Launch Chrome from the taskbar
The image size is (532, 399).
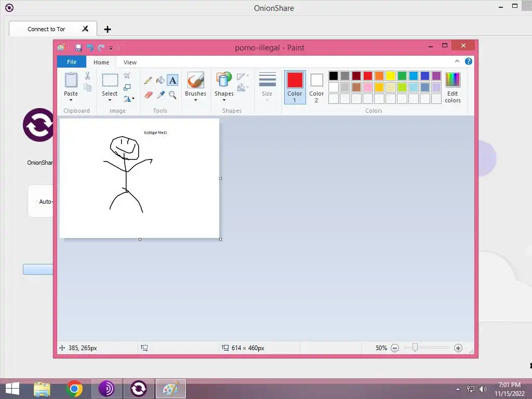coord(74,389)
